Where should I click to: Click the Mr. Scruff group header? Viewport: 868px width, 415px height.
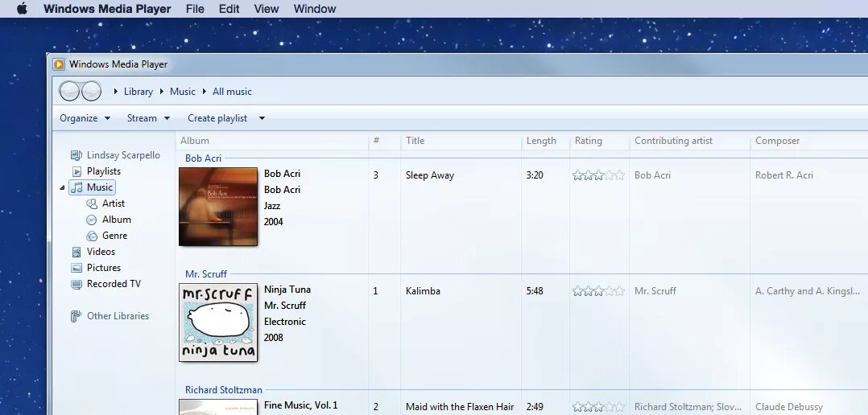point(206,274)
